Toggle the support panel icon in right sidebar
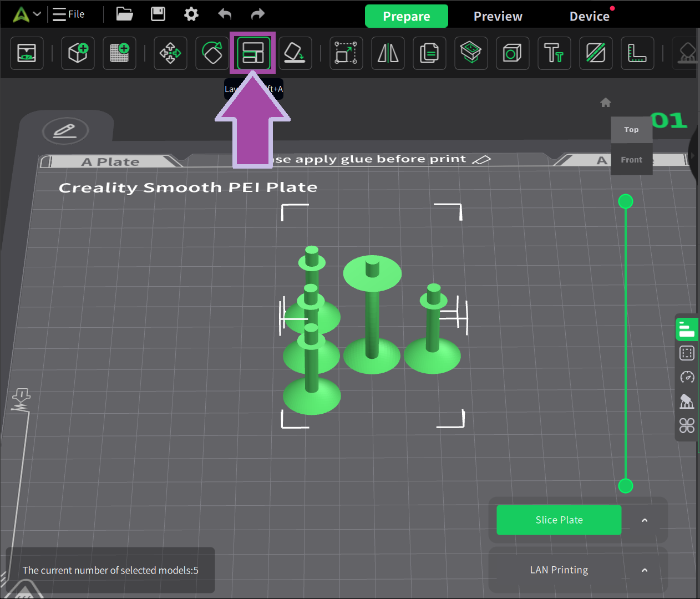700x599 pixels. [x=687, y=401]
